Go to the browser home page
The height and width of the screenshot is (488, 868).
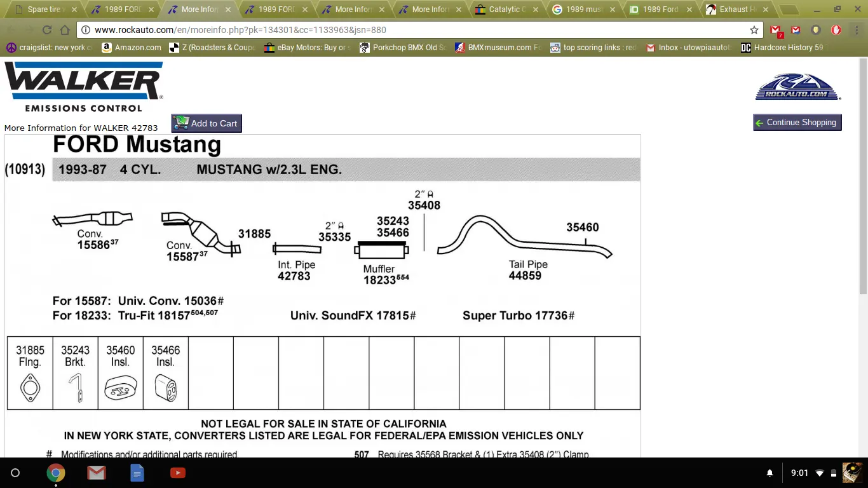(x=65, y=30)
